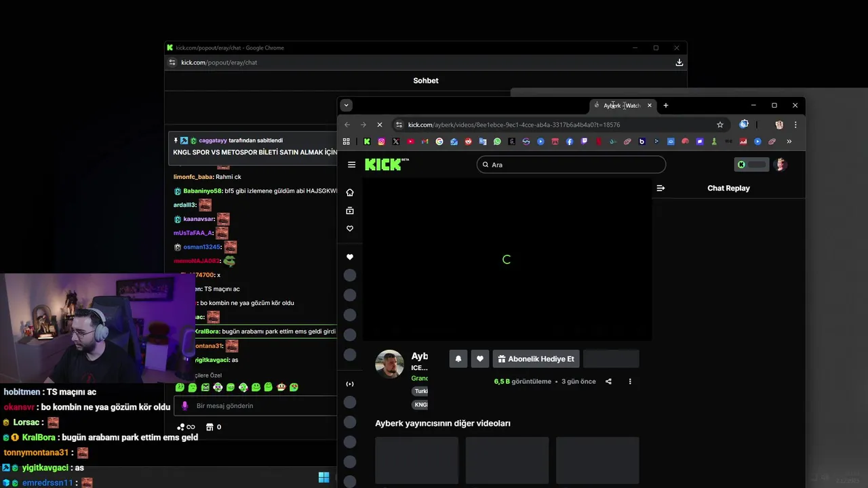Screen dimensions: 868x488
Task: Click username osman13245 in chat popout
Action: click(201, 247)
